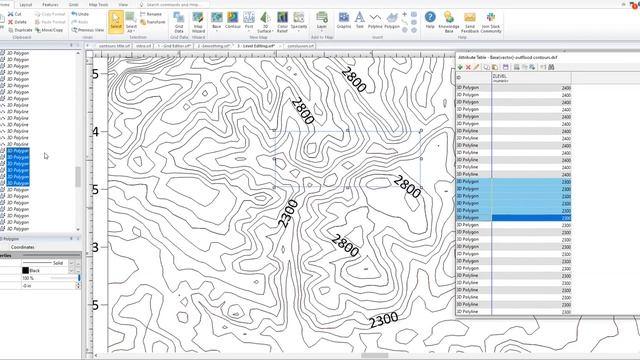640x360 pixels.
Task: Open the conclusion.srf document tab
Action: click(x=300, y=46)
